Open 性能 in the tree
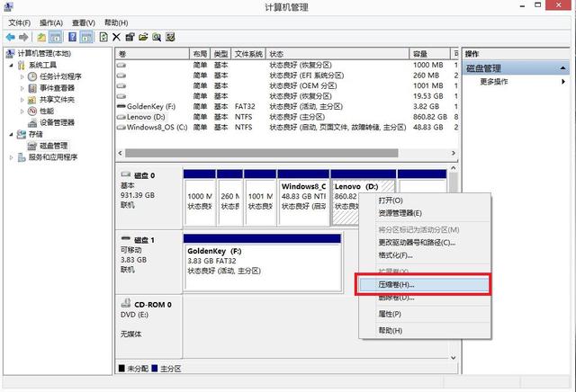The height and width of the screenshot is (392, 576). (x=47, y=111)
